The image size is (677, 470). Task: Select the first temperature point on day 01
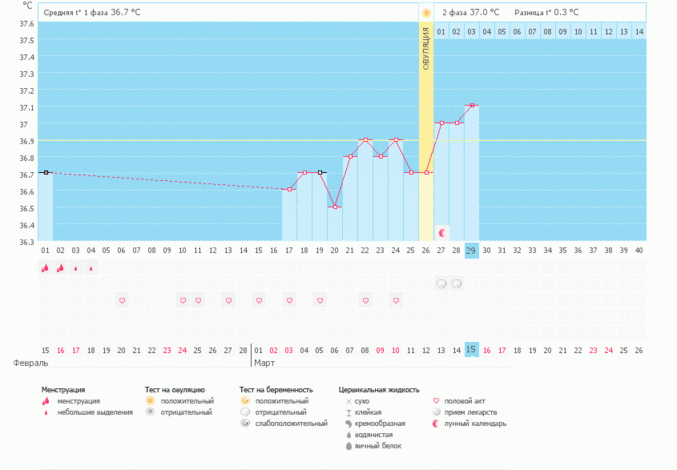pos(45,173)
